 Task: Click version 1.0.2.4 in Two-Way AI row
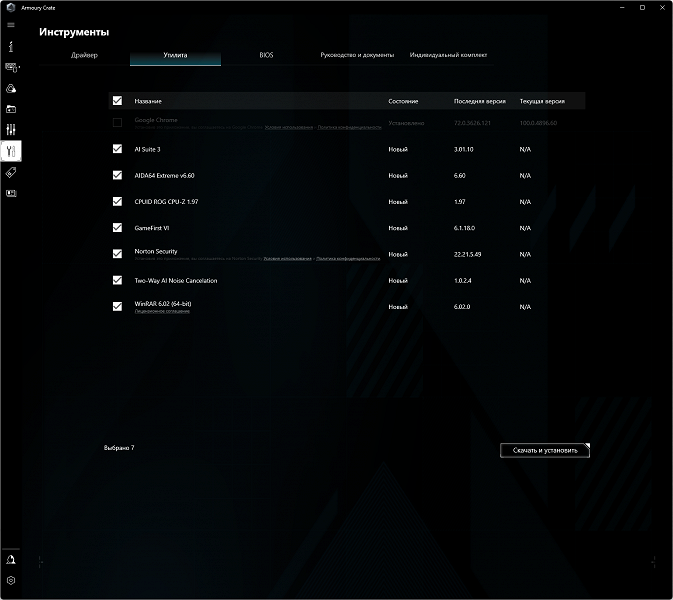pyautogui.click(x=463, y=281)
